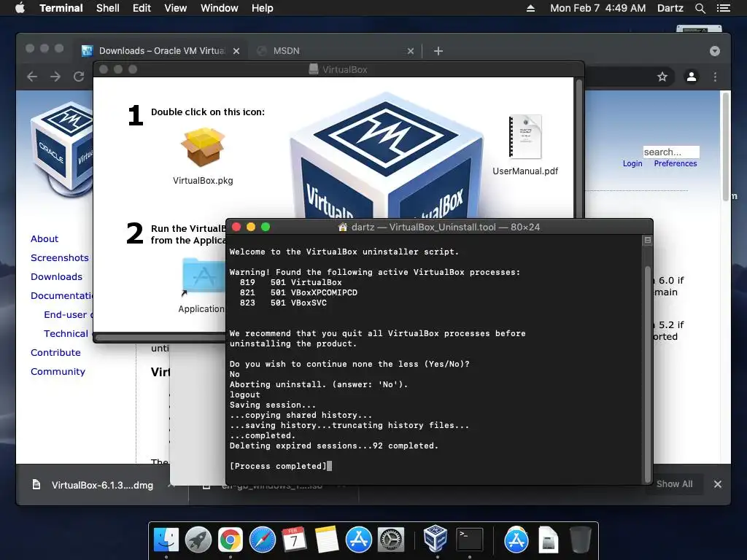Screen dimensions: 747x560
Task: Open the Documentation sidebar link
Action: point(61,296)
